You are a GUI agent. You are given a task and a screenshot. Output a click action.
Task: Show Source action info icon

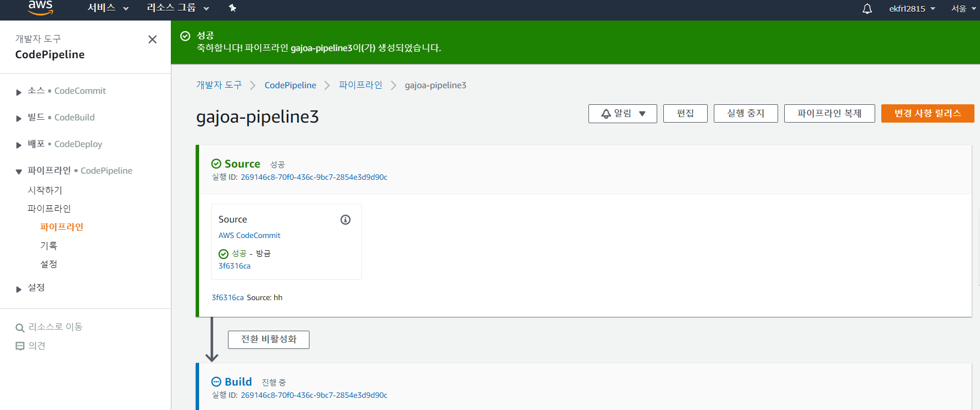[346, 220]
